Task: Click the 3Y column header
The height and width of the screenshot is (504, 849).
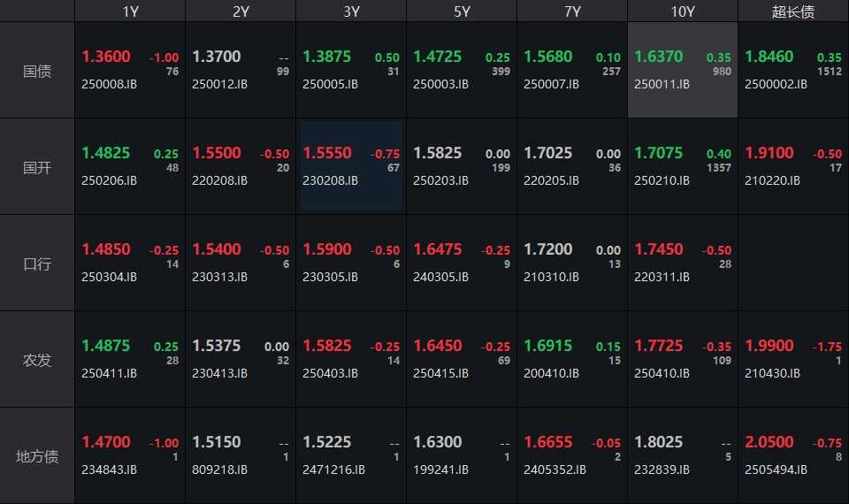Action: click(x=351, y=11)
